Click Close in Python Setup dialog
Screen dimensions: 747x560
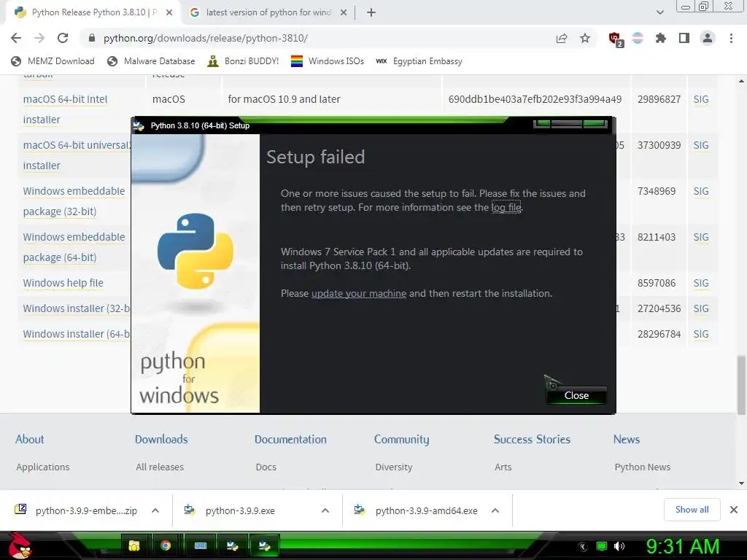[x=576, y=396]
